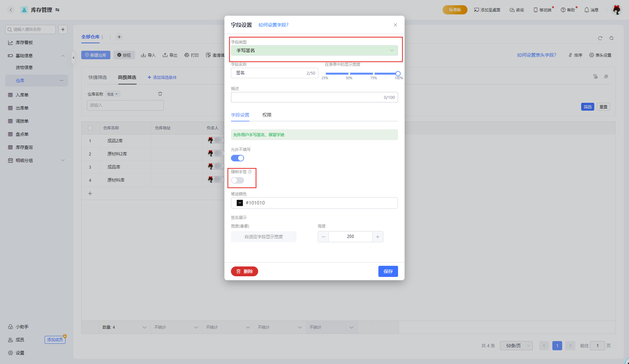Increase signature height with the plus stepper
This screenshot has height=364, width=629.
tap(377, 237)
